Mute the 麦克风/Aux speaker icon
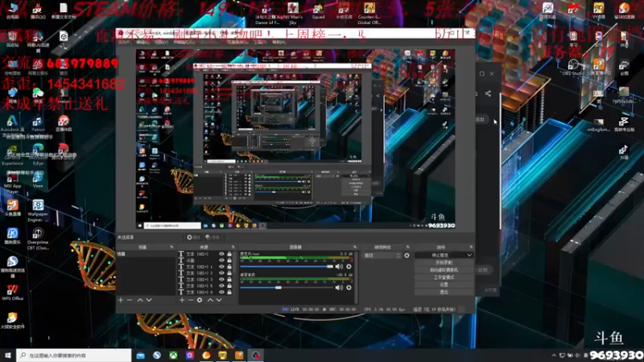 (x=339, y=266)
